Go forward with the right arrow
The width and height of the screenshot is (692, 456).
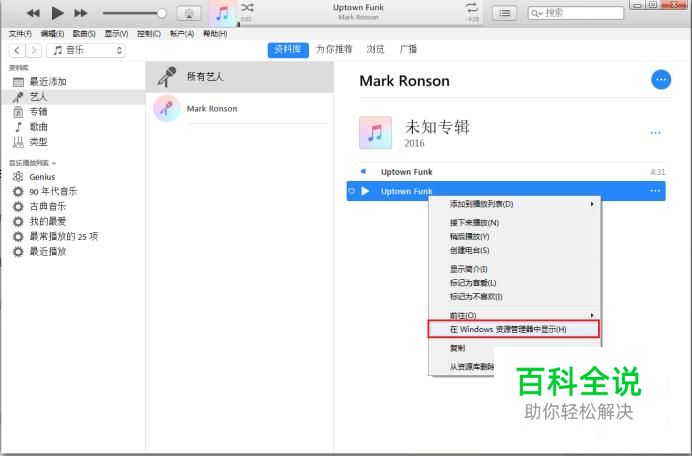[x=34, y=50]
